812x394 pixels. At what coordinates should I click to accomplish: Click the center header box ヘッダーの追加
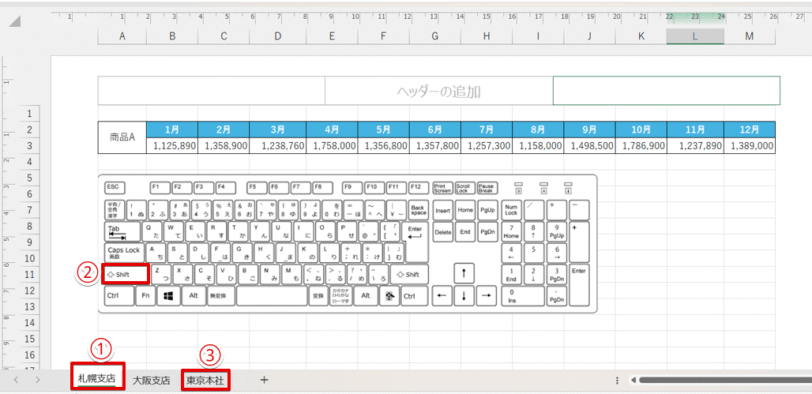point(439,91)
